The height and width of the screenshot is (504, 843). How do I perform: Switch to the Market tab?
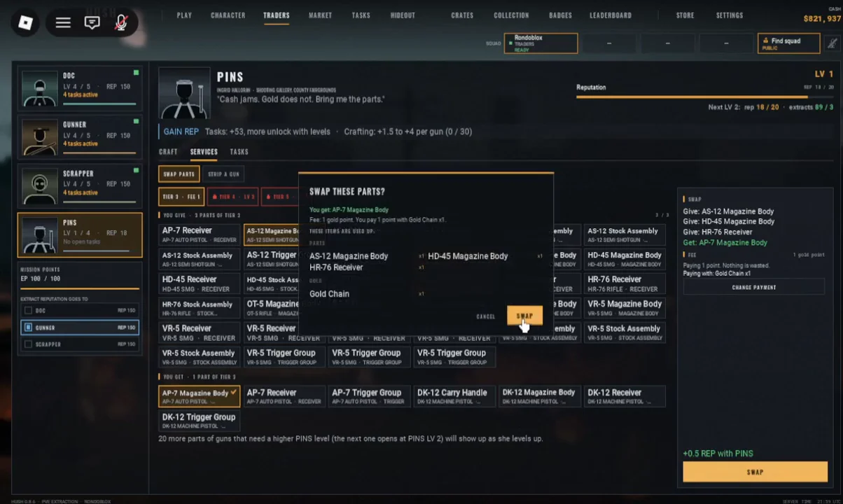(x=321, y=15)
